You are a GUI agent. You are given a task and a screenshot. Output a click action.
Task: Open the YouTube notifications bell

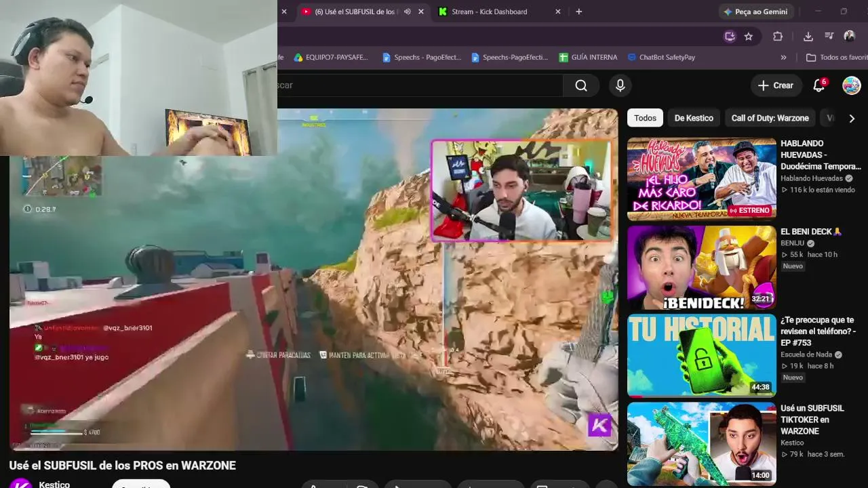[819, 85]
